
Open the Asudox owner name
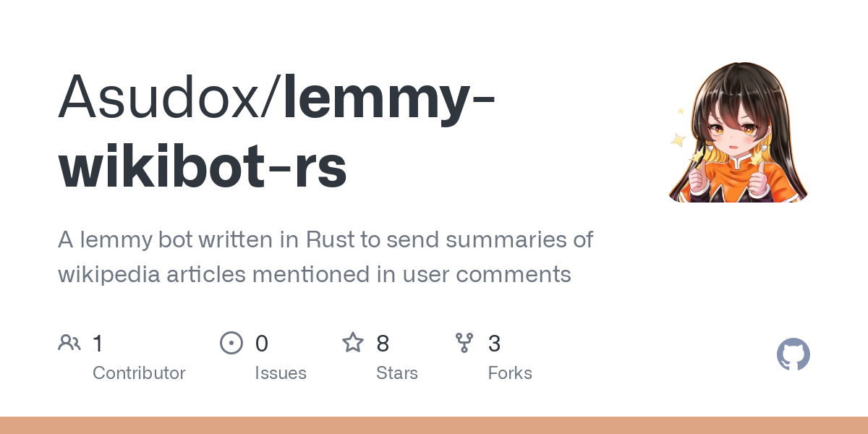point(163,95)
